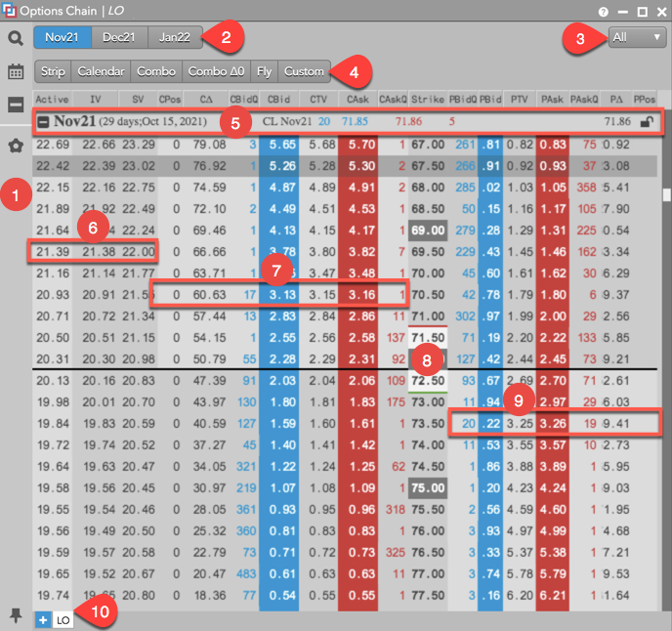Click the calendar icon in left sidebar
Screen dimensions: 672x631
point(16,71)
